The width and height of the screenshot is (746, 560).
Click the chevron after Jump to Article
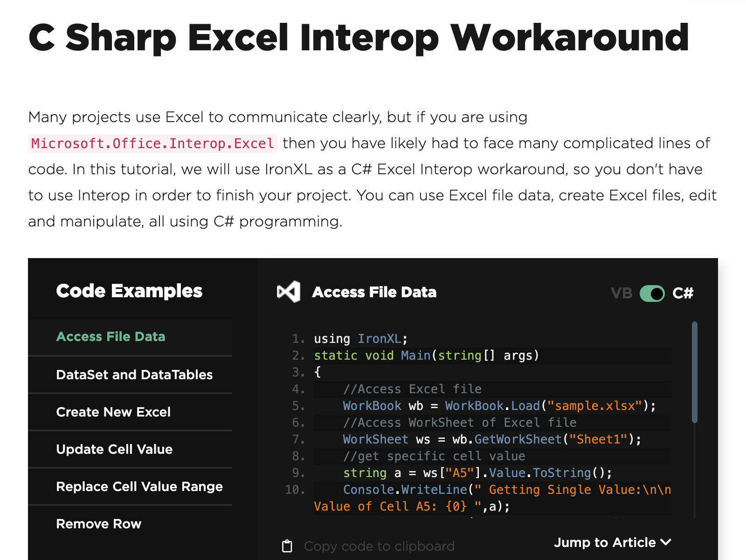click(x=667, y=542)
